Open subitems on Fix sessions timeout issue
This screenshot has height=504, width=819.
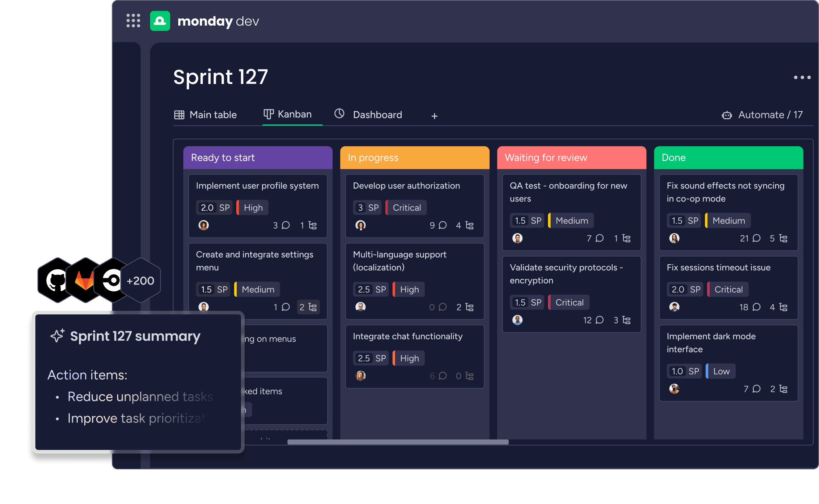pos(779,307)
